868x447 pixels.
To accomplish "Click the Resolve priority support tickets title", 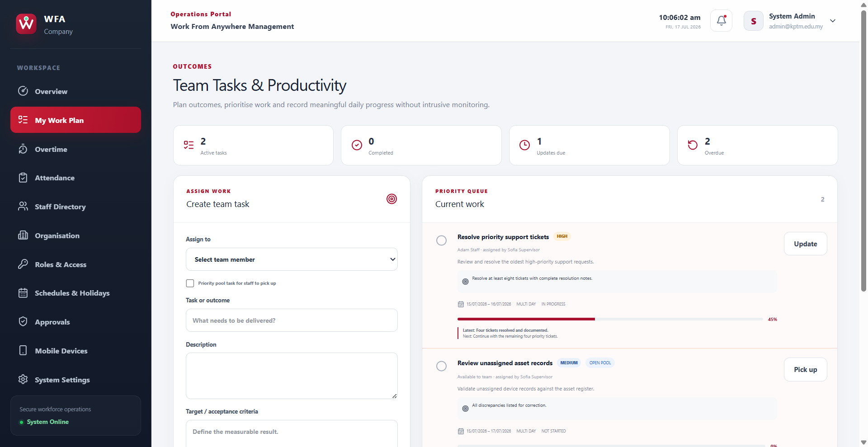I will [503, 237].
